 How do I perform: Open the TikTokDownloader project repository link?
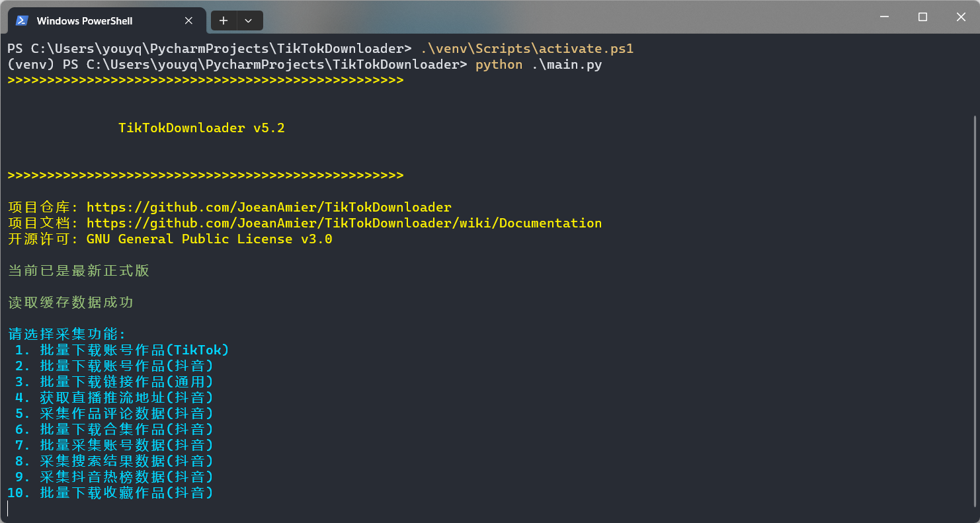coord(268,208)
